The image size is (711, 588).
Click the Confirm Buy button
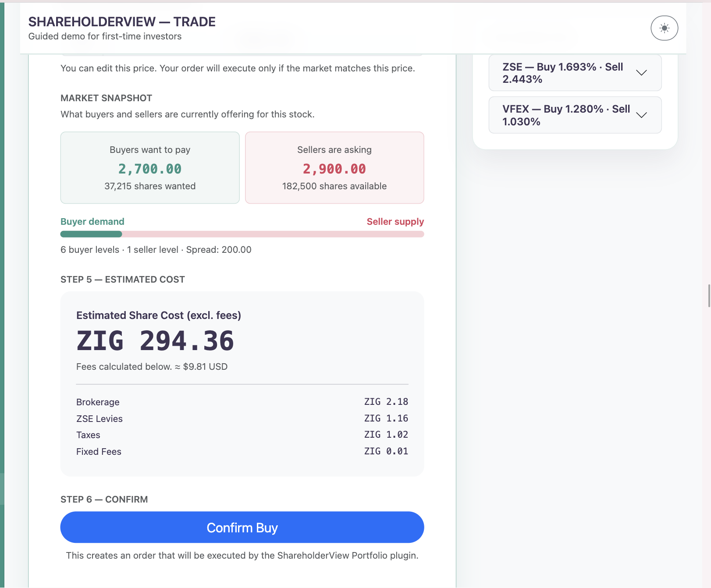(x=242, y=528)
